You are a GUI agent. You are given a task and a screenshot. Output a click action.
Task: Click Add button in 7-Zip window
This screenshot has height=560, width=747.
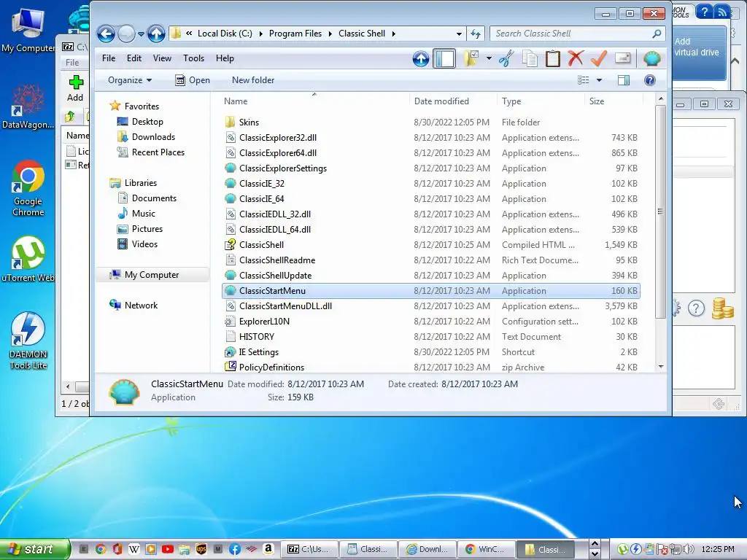click(75, 88)
